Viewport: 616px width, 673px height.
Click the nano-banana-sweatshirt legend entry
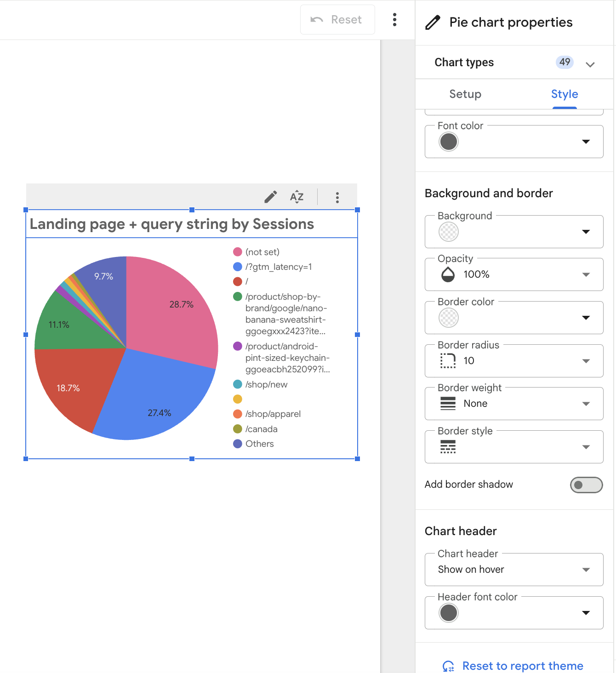coord(286,314)
